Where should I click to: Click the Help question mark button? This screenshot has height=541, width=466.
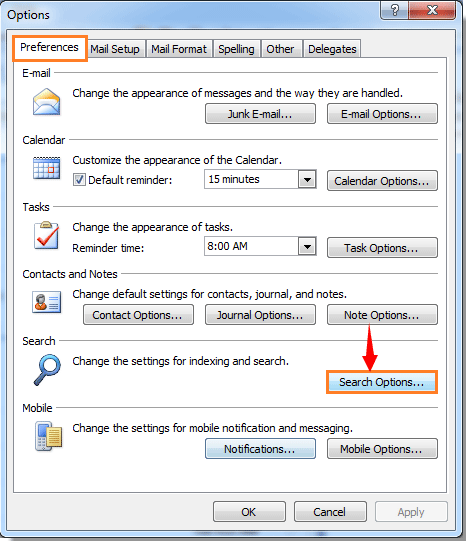coord(395,10)
